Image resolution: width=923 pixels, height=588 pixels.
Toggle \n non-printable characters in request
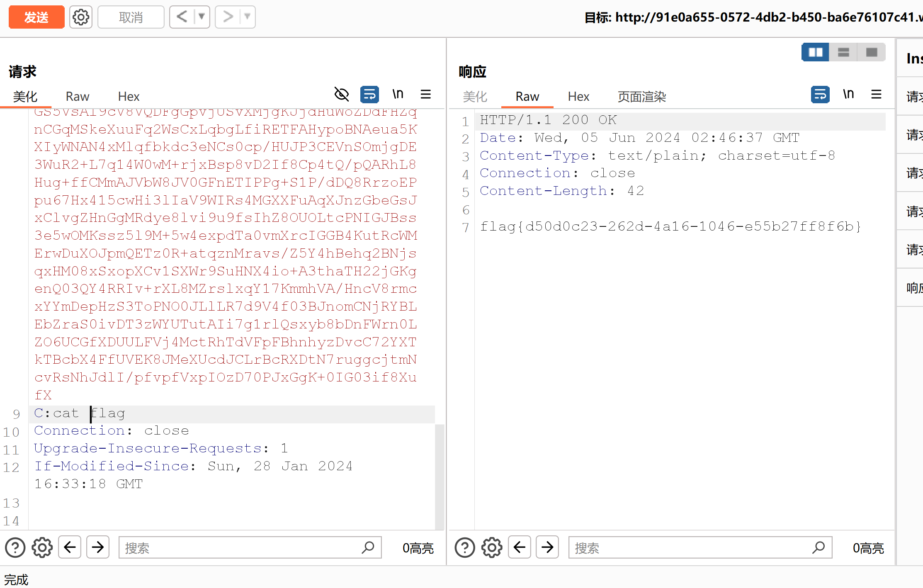click(x=398, y=95)
